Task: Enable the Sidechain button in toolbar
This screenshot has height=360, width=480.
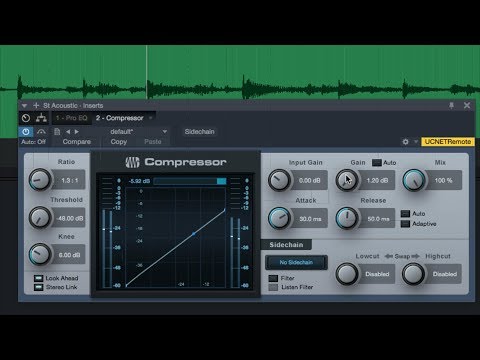Action: [199, 132]
